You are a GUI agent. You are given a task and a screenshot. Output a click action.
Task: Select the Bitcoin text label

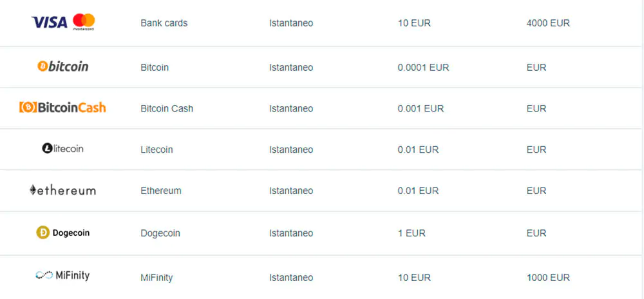coord(155,68)
